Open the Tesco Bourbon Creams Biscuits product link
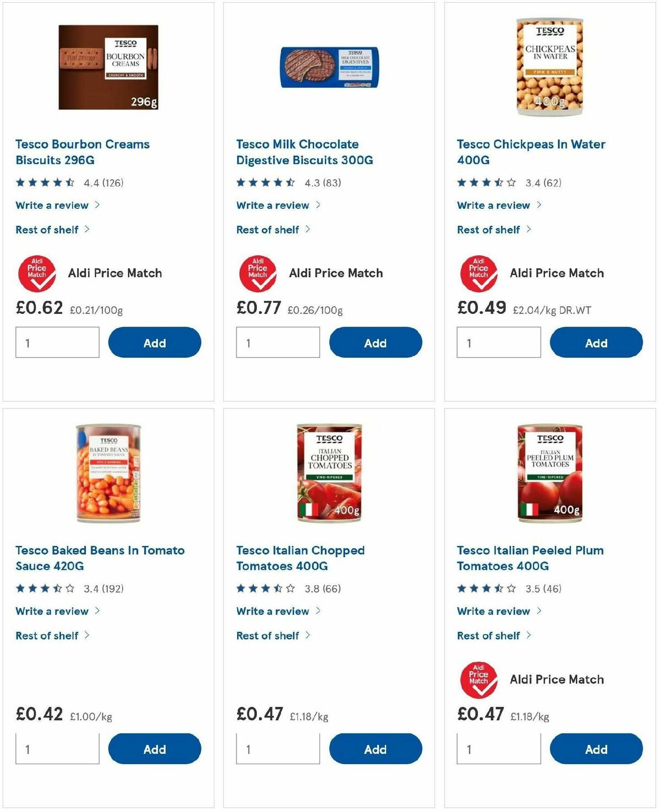 pyautogui.click(x=82, y=152)
